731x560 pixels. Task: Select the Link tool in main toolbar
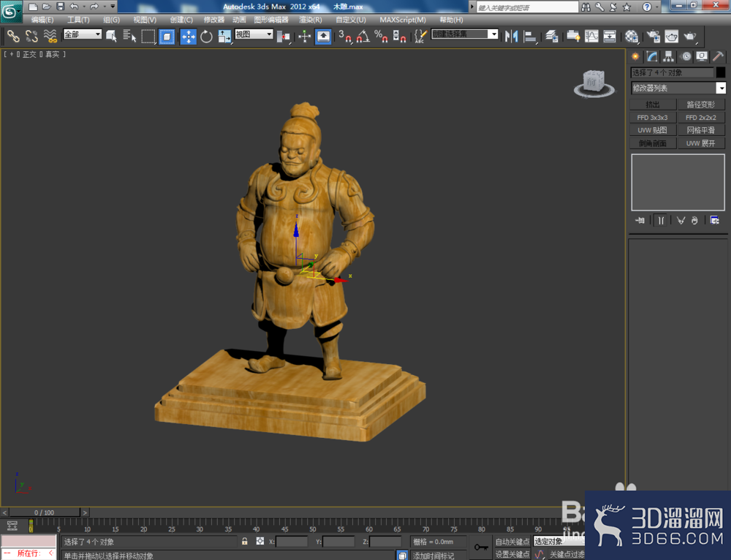[x=13, y=36]
